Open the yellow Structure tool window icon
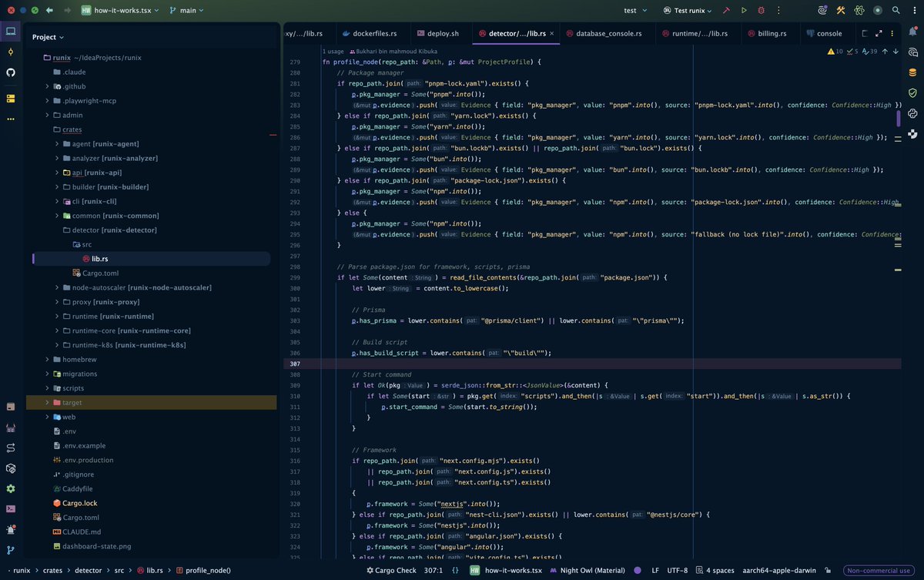Viewport: 924px width, 580px height. pyautogui.click(x=11, y=99)
